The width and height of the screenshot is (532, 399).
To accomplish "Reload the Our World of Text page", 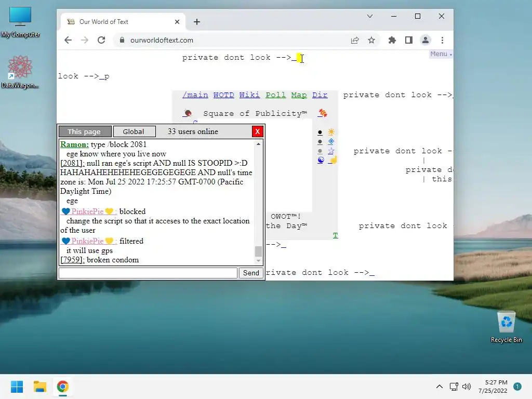I will point(101,40).
